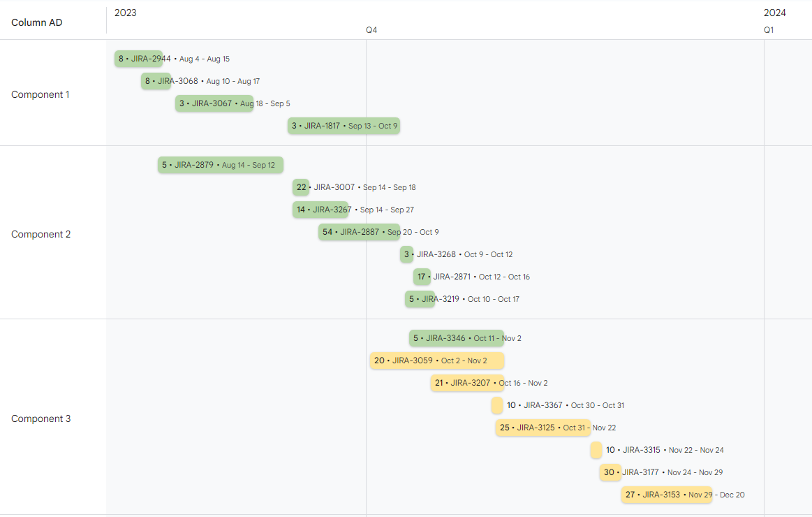Click the Column AD header
812x517 pixels.
click(x=37, y=22)
